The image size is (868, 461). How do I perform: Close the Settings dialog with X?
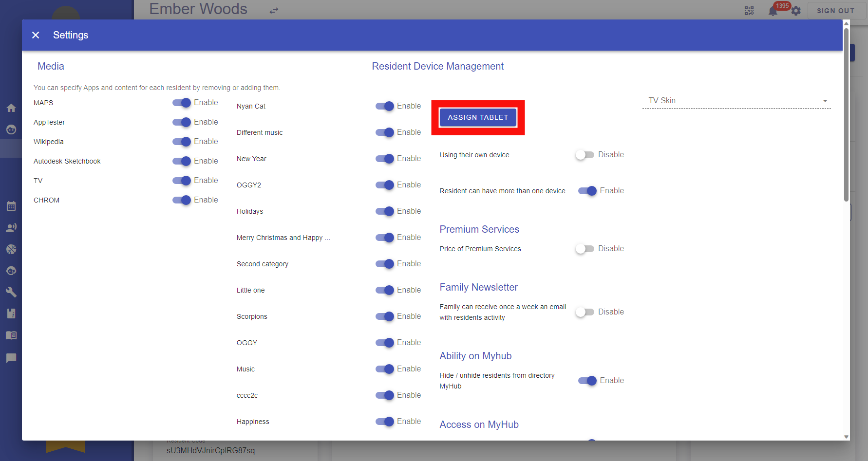click(36, 35)
